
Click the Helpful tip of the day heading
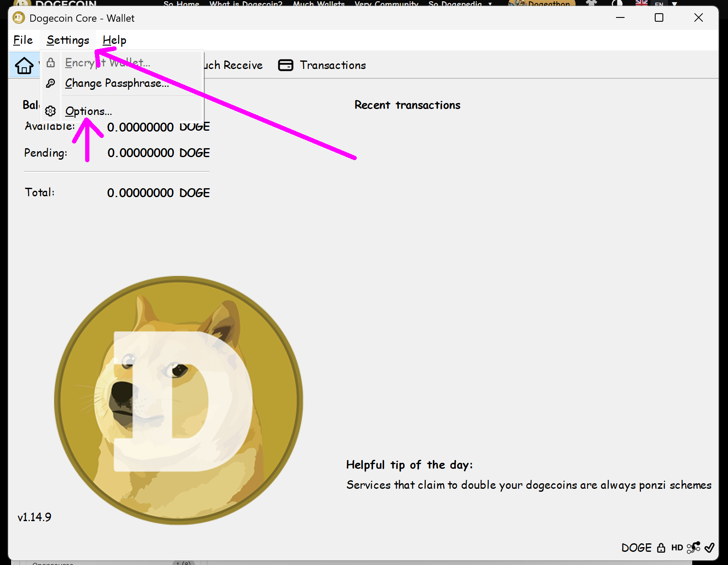click(x=410, y=465)
